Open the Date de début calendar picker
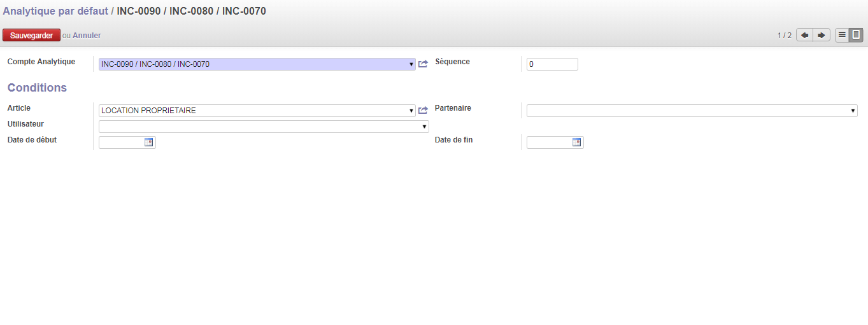The image size is (868, 325). tap(149, 142)
